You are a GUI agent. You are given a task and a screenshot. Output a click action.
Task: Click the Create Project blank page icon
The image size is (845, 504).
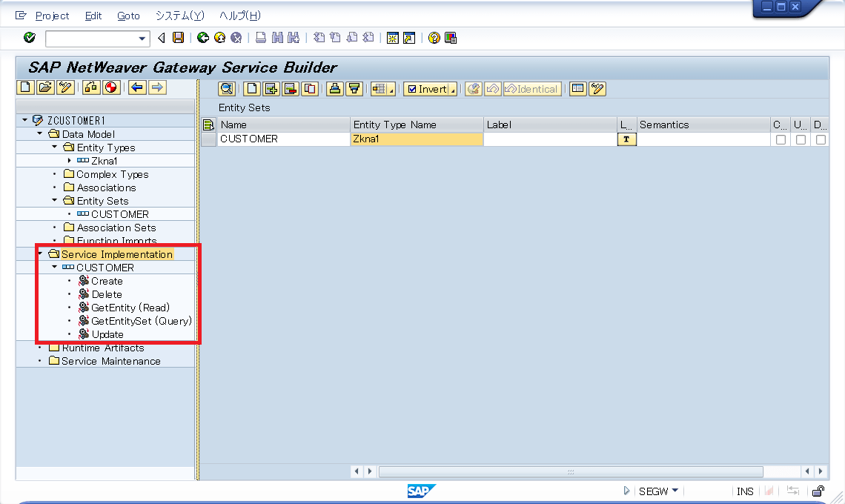point(26,87)
